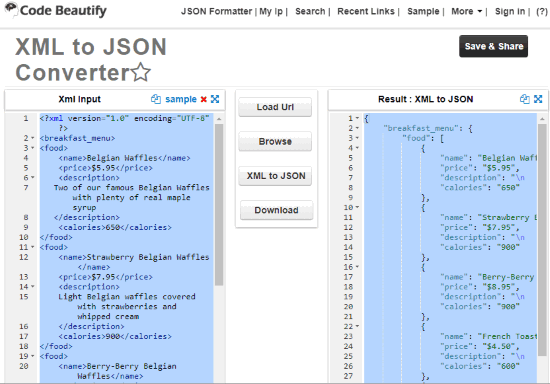Copy the Xml Input to clipboard
The image size is (550, 384).
click(x=156, y=99)
